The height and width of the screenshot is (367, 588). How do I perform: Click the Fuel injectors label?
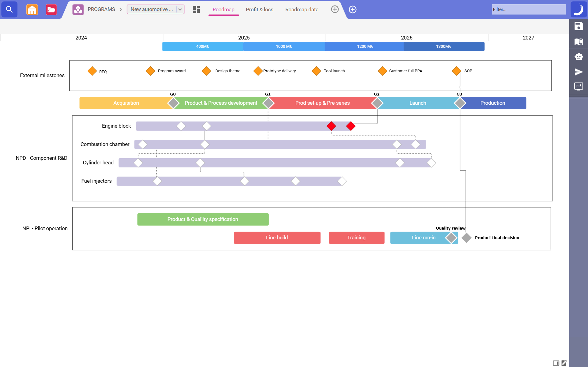point(96,181)
